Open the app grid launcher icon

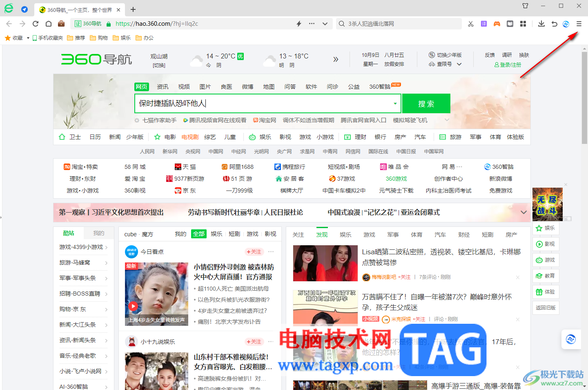click(x=523, y=24)
